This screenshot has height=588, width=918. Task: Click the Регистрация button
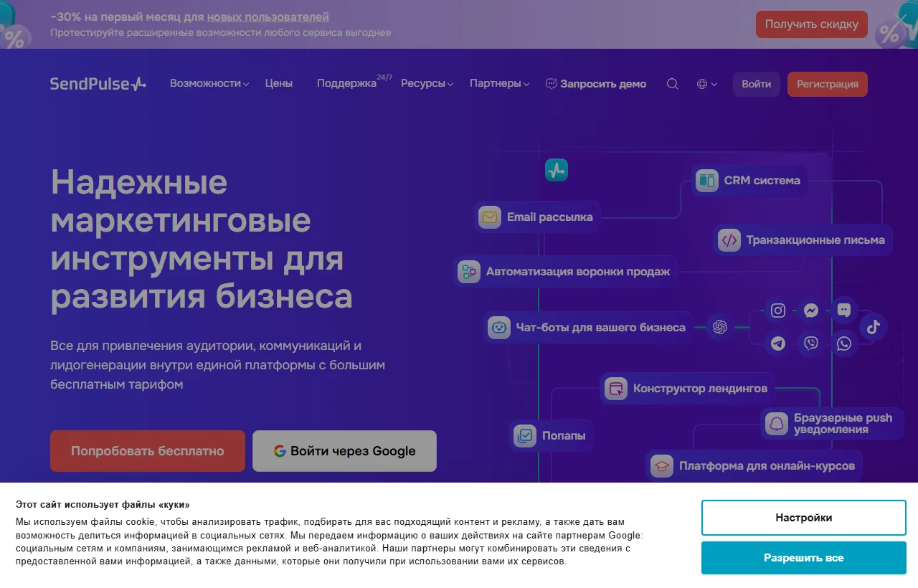(x=828, y=84)
